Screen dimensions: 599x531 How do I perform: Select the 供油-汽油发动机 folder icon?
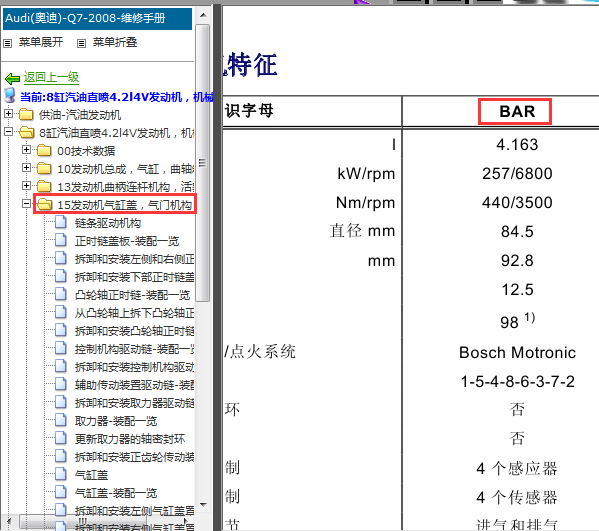(26, 114)
